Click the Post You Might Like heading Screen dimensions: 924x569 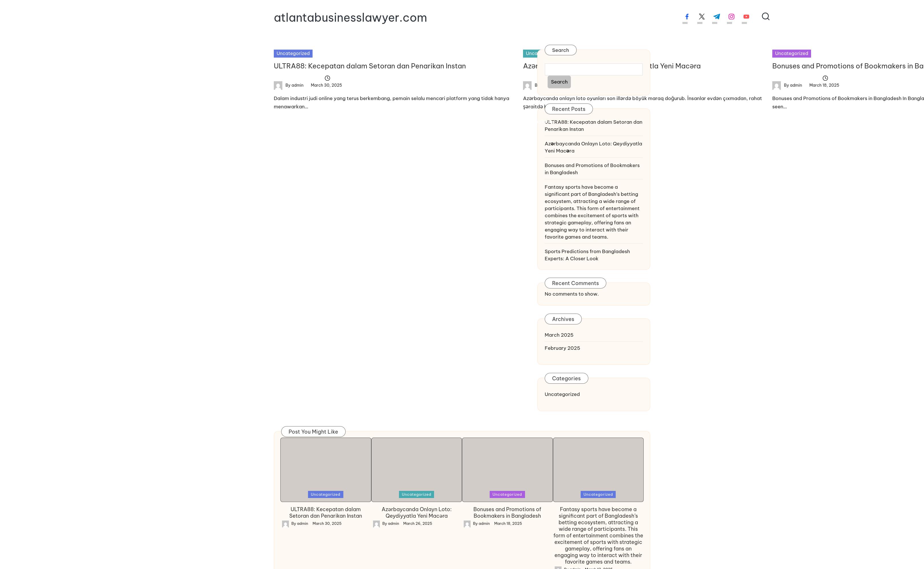(x=313, y=432)
